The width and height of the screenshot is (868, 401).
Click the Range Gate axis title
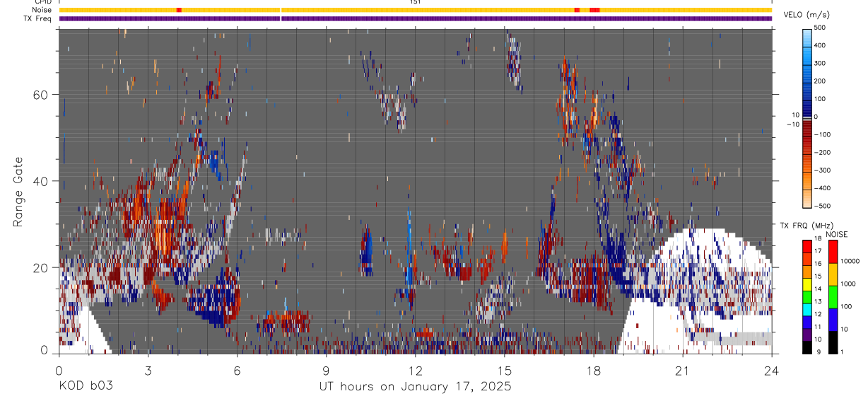point(19,191)
